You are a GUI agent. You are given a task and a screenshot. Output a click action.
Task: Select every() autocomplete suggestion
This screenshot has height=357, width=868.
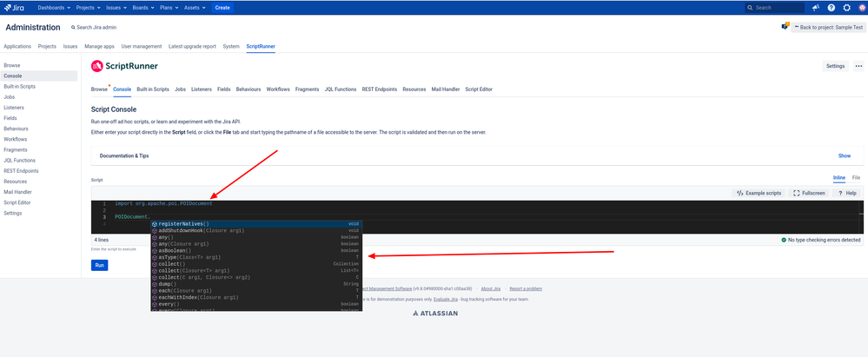[x=256, y=304]
